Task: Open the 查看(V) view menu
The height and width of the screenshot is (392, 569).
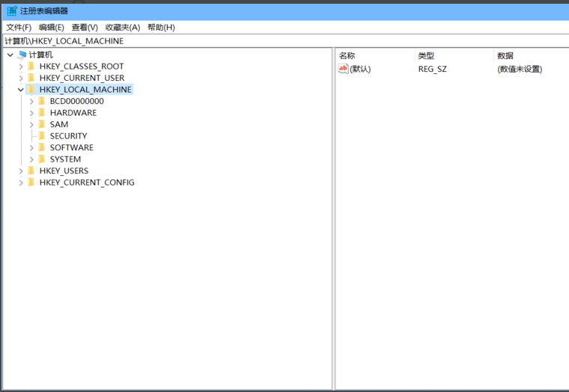Action: [85, 28]
